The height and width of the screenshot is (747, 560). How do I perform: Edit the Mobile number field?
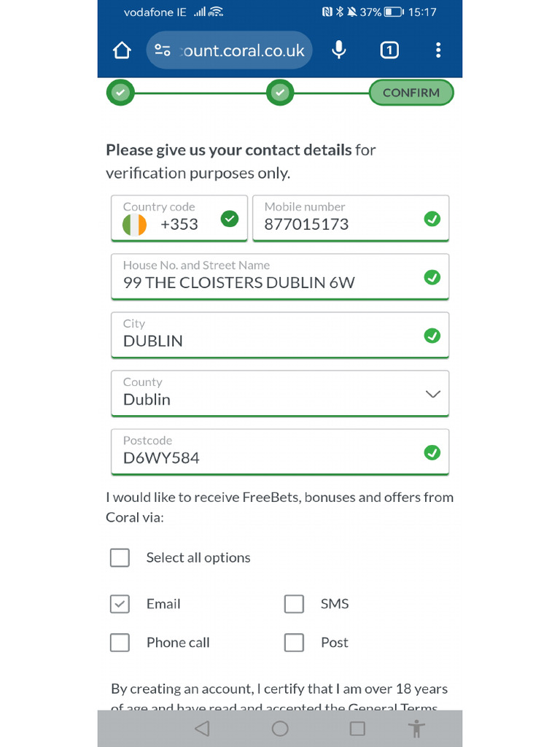340,224
